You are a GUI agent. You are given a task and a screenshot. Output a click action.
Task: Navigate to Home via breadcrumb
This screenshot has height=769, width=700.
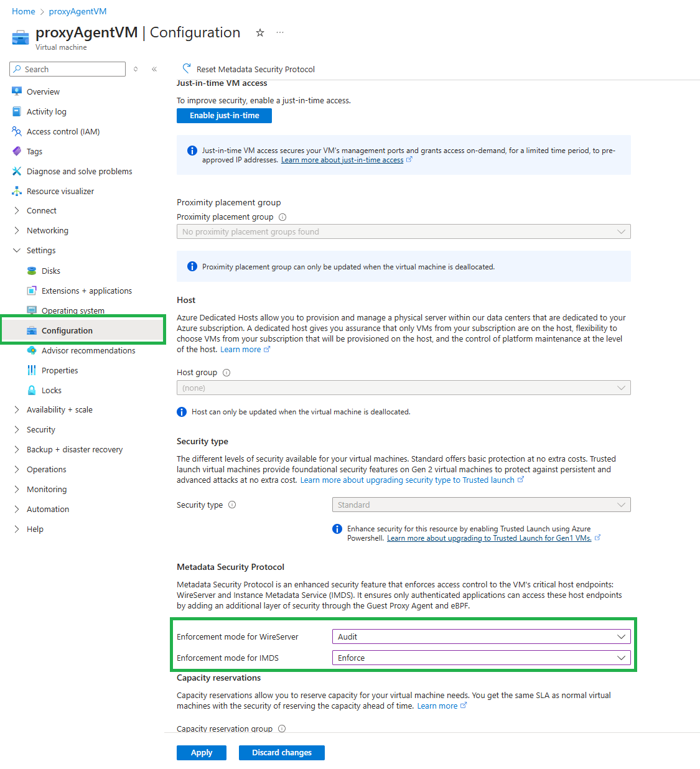click(23, 11)
